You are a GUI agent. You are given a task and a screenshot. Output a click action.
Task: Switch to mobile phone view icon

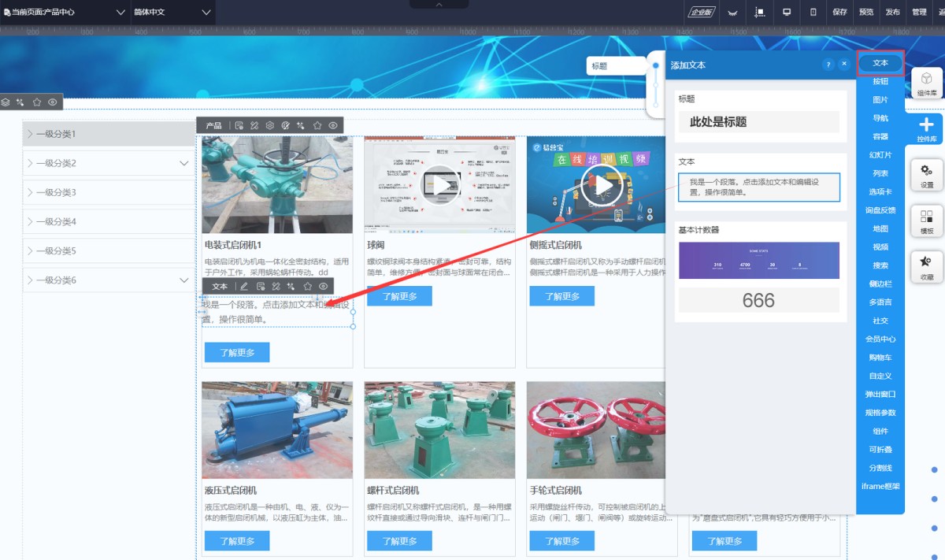(x=813, y=13)
